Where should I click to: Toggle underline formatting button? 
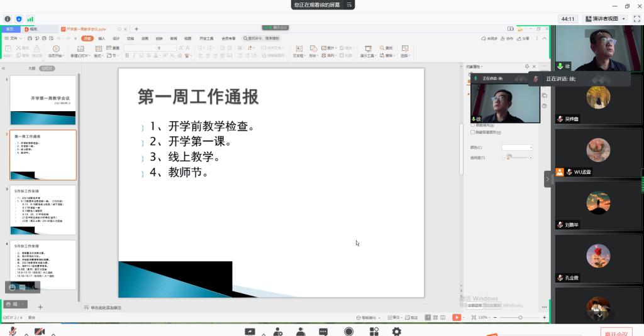pyautogui.click(x=142, y=55)
